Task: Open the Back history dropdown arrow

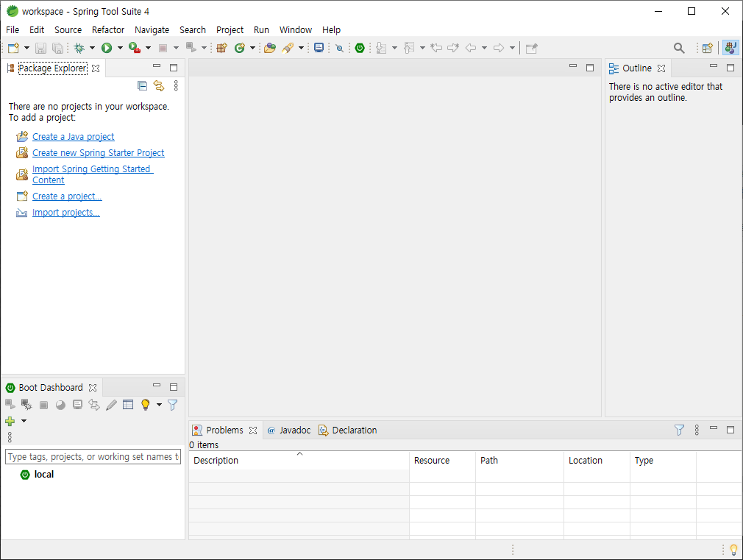Action: coord(484,48)
